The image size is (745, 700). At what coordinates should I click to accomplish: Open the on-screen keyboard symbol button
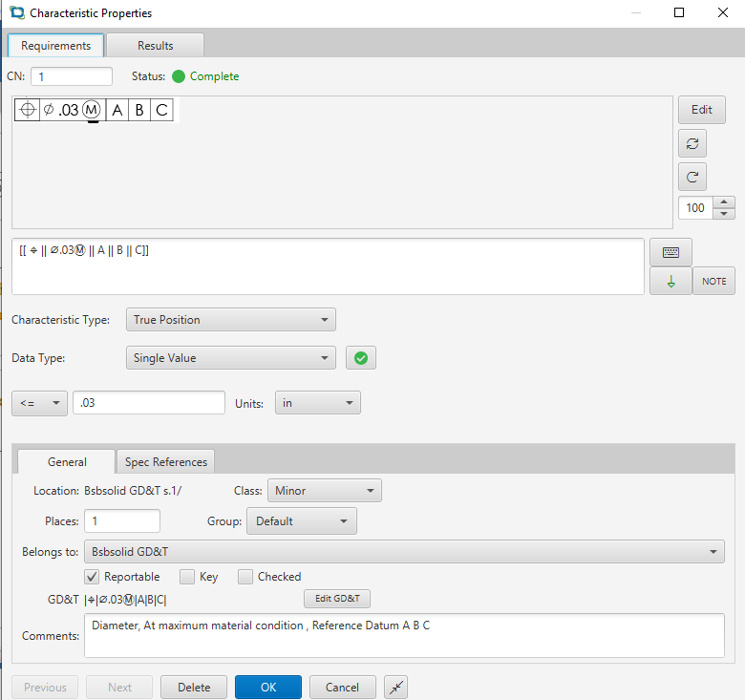click(x=670, y=252)
